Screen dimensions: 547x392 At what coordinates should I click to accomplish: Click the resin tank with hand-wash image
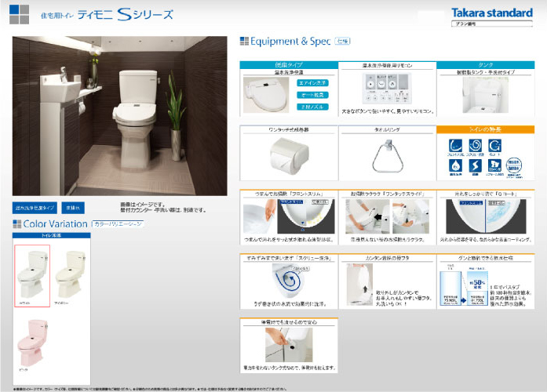tap(485, 95)
